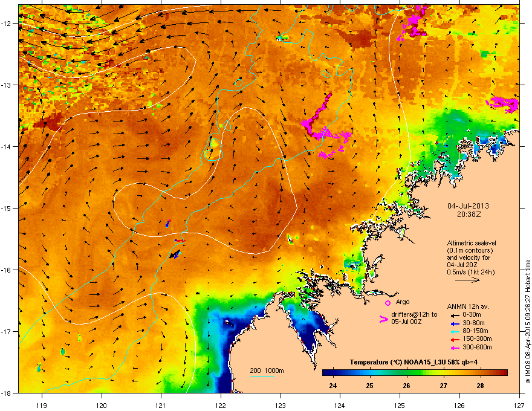Click the red ANMN mooring arrow near 121.3E

point(181,241)
